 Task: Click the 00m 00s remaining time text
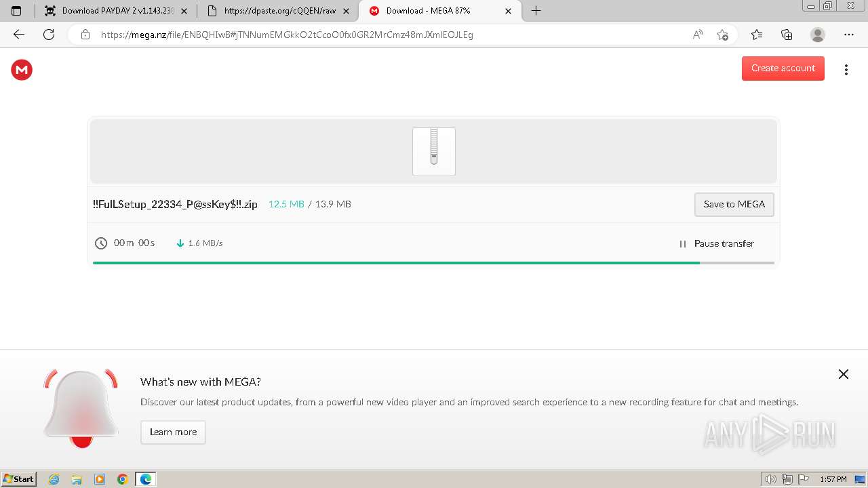[134, 243]
